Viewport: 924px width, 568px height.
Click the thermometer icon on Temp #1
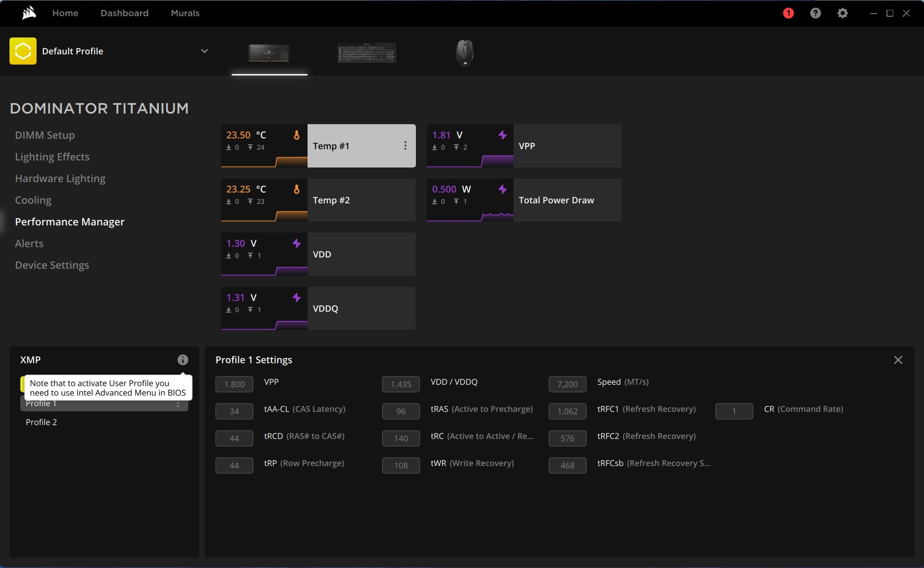(x=297, y=135)
